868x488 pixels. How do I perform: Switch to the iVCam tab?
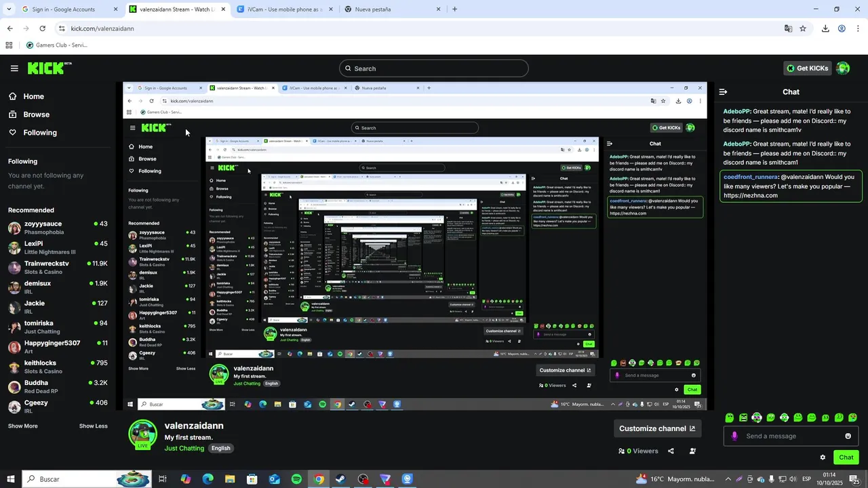(x=285, y=9)
